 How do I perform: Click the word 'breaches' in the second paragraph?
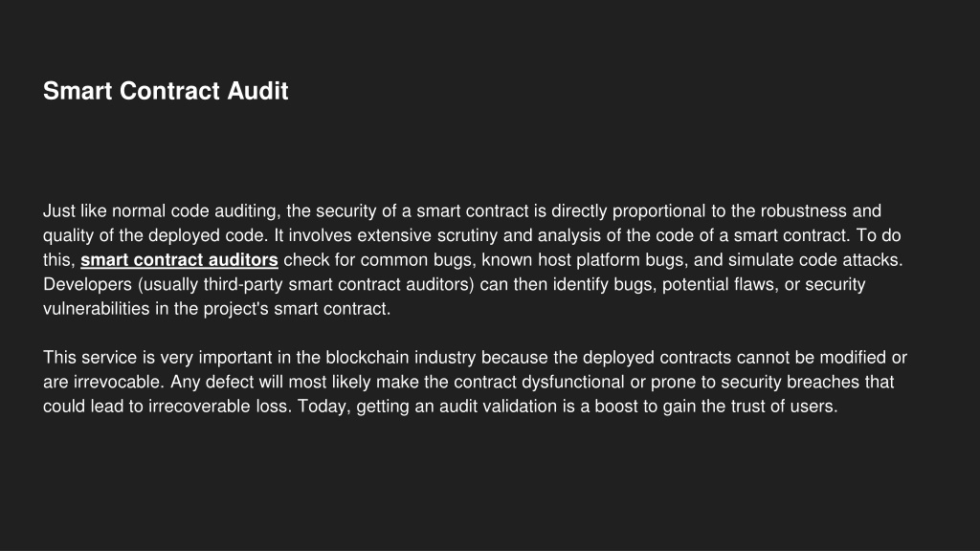[x=822, y=382]
